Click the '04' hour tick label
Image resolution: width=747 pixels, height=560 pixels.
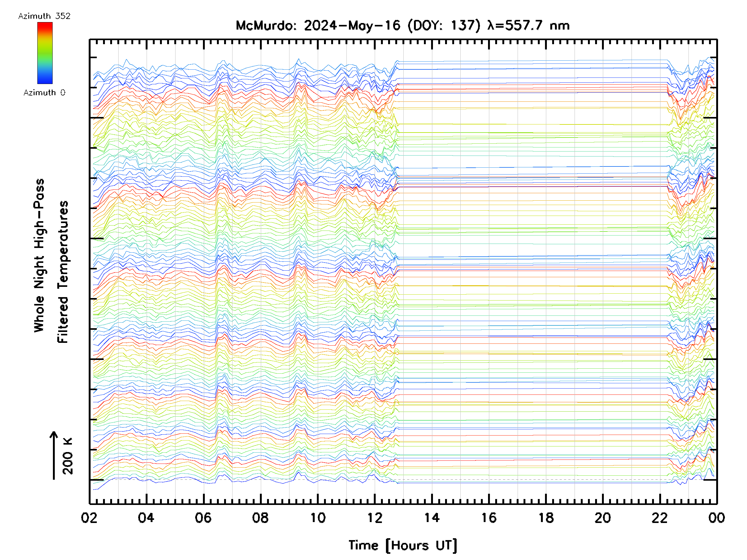tap(146, 518)
